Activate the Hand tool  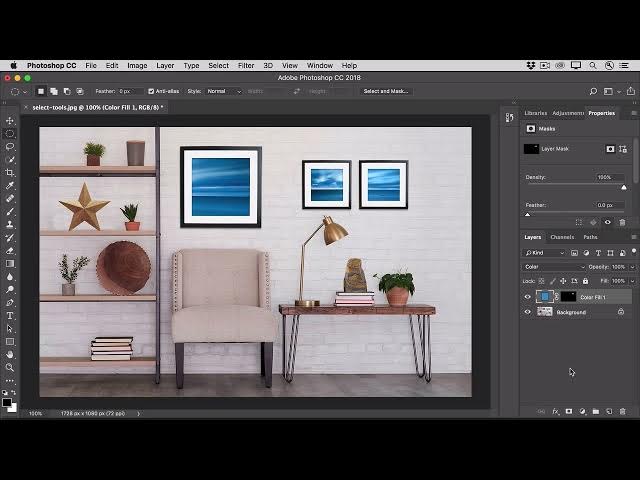[10, 354]
